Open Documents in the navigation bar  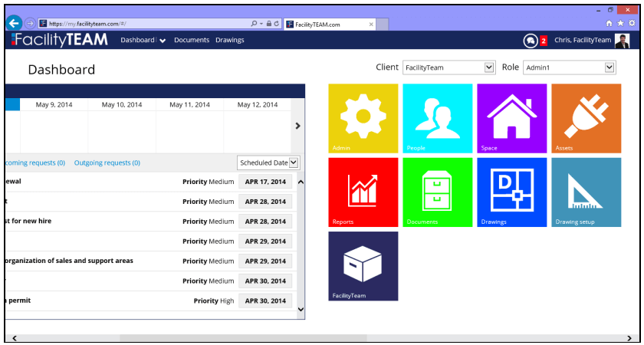point(192,40)
